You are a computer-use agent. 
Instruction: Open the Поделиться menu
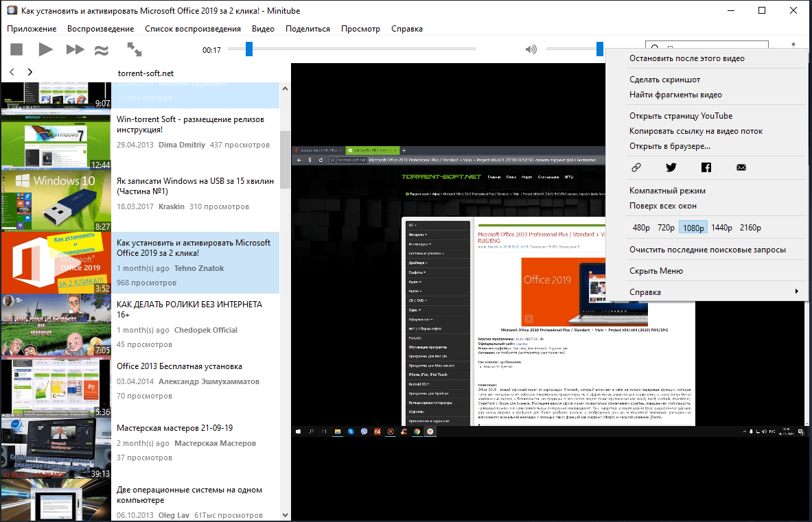pyautogui.click(x=308, y=29)
